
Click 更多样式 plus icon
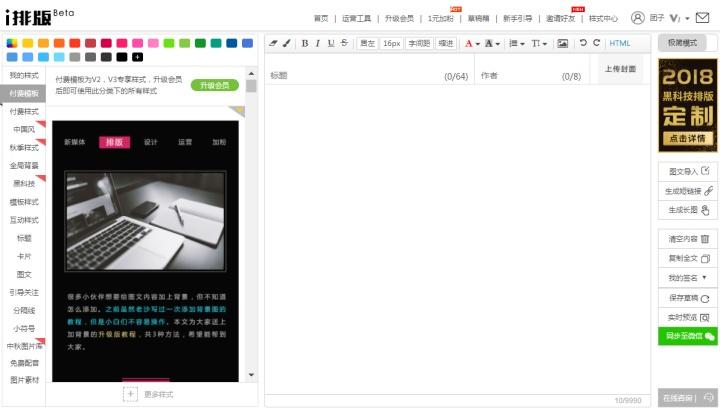pos(130,394)
